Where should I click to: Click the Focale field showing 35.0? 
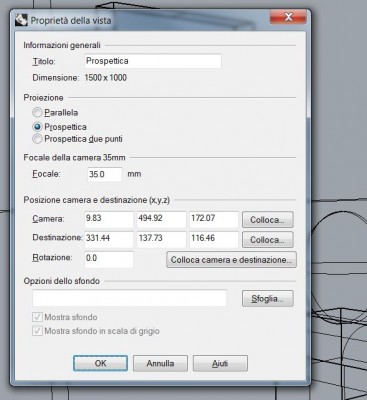[x=105, y=174]
